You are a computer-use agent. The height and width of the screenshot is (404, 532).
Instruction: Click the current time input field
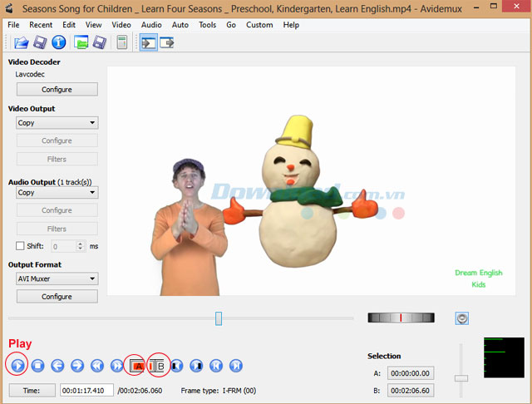[x=86, y=390]
